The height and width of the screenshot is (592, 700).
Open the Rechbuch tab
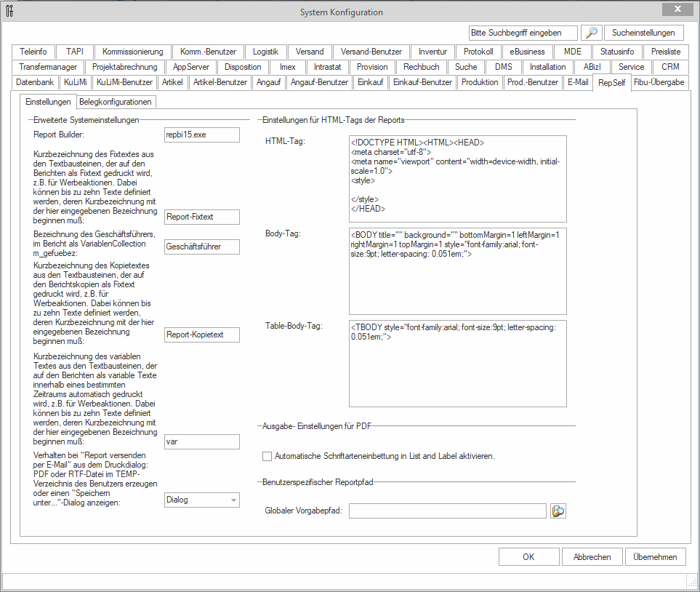[422, 67]
